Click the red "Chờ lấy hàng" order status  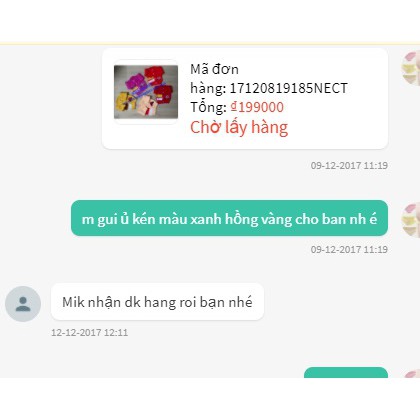(239, 127)
